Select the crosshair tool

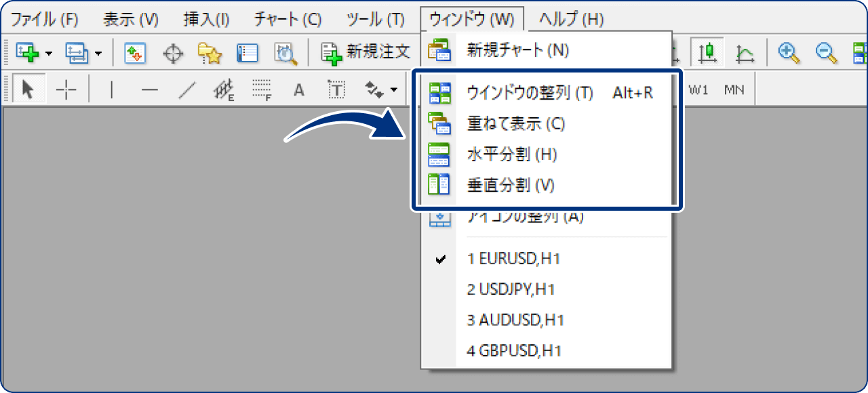tap(66, 89)
